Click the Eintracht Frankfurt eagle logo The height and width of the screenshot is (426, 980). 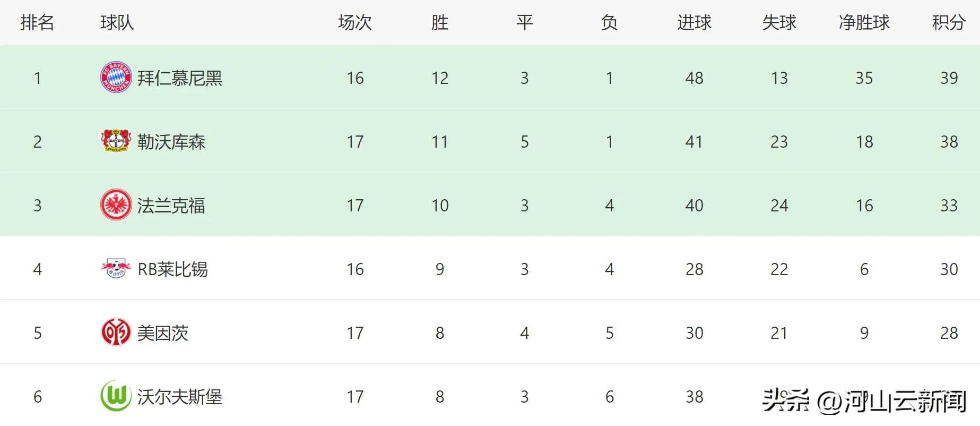116,205
